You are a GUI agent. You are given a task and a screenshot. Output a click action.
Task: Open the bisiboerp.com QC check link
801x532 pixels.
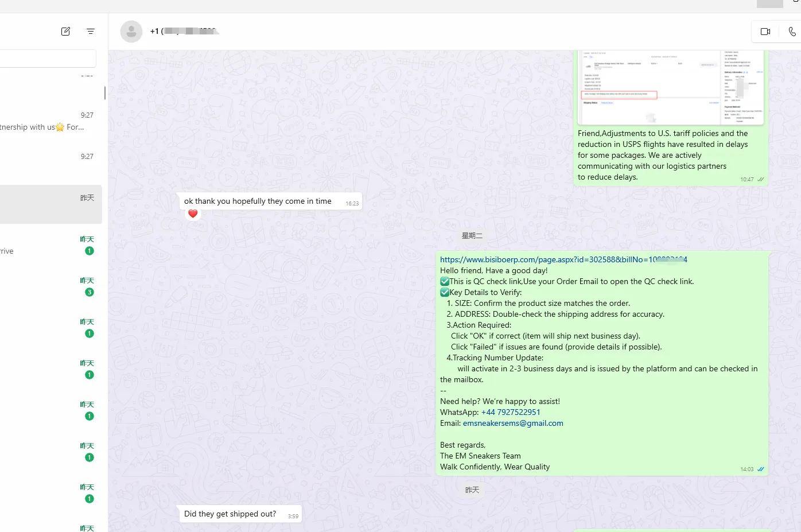(x=563, y=259)
